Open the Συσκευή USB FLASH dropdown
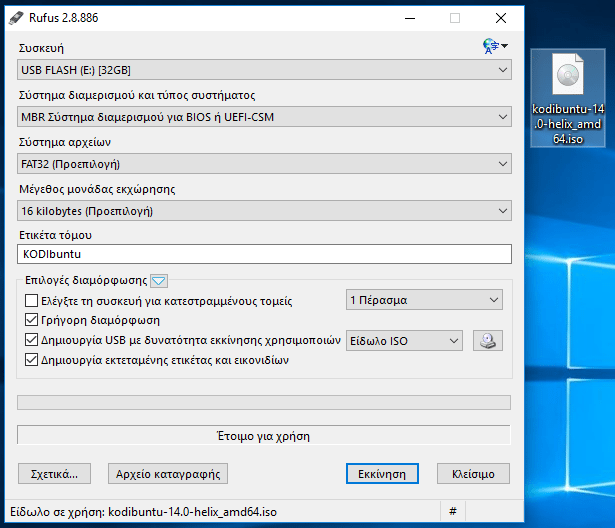 (264, 70)
